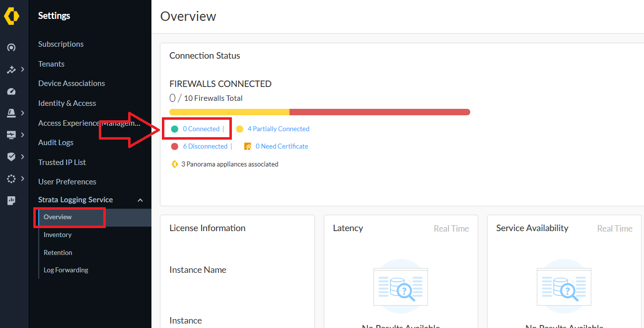Select Device Associations in Settings menu
Viewport: 644px width, 328px height.
tap(72, 83)
